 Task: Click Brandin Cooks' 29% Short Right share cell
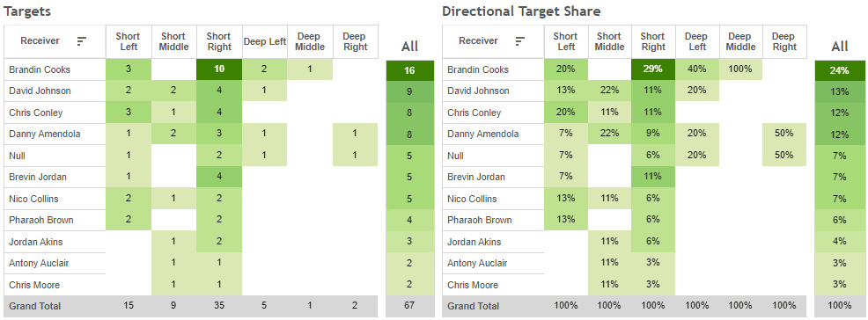pyautogui.click(x=652, y=69)
